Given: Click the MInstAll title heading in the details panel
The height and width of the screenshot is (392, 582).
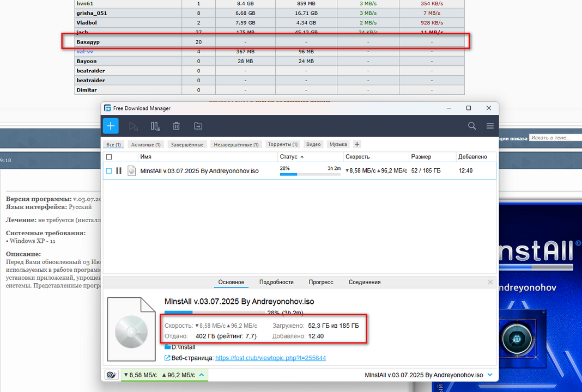Looking at the screenshot, I should pyautogui.click(x=239, y=302).
